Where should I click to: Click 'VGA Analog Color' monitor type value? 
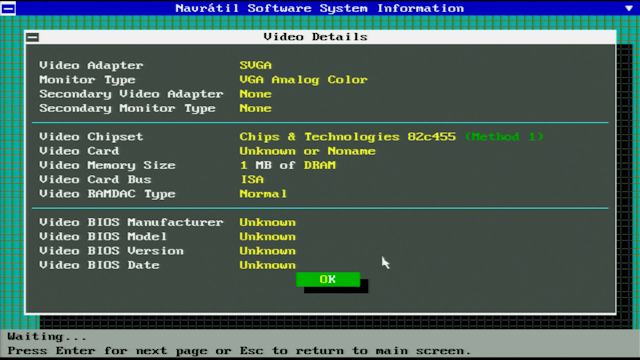[x=303, y=80]
